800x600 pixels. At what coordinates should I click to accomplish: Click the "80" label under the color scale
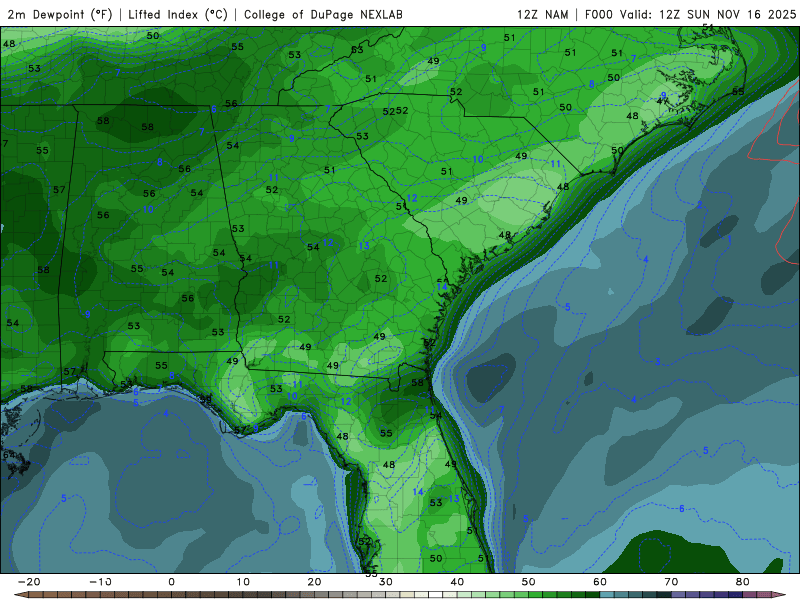click(x=743, y=582)
